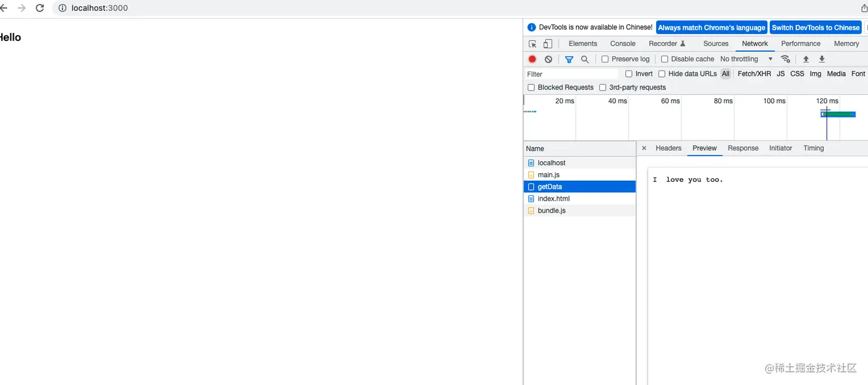Switch to the Preview tab

click(704, 148)
